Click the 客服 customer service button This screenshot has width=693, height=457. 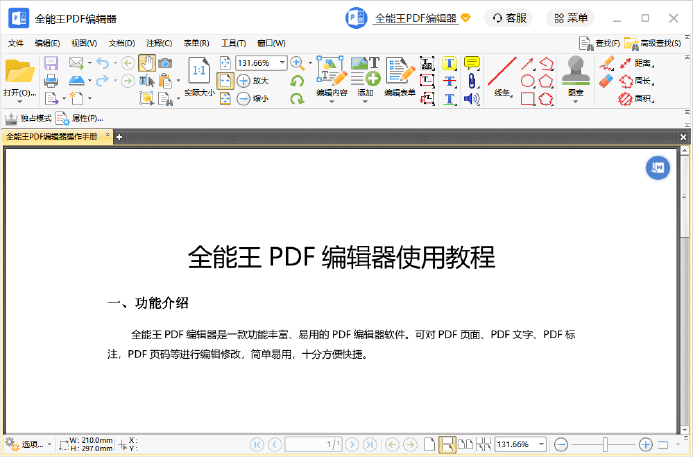[x=508, y=18]
